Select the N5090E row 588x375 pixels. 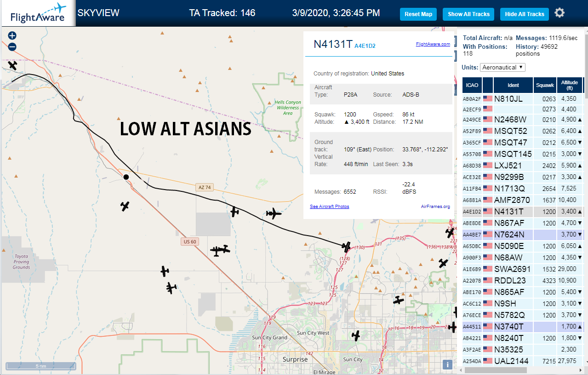523,246
